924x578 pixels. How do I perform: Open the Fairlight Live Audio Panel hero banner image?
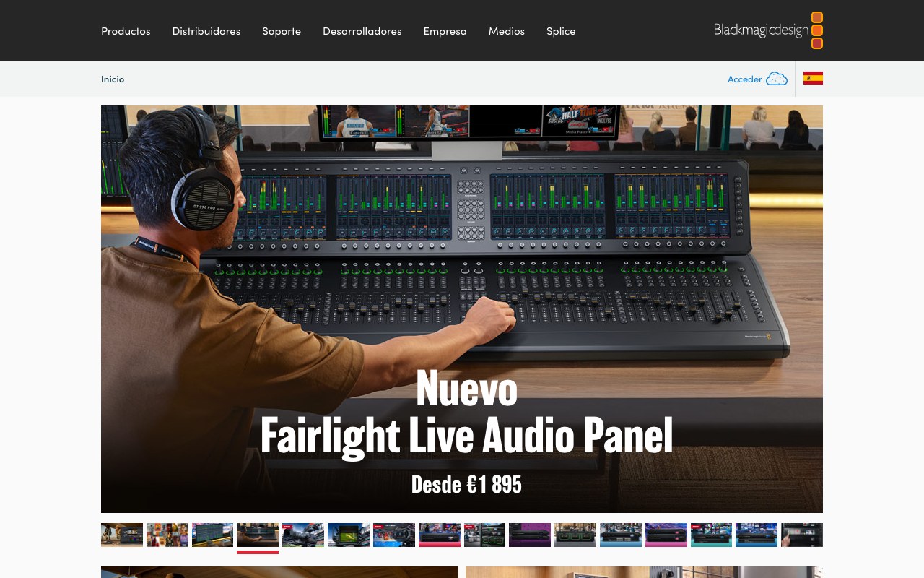coord(462,309)
